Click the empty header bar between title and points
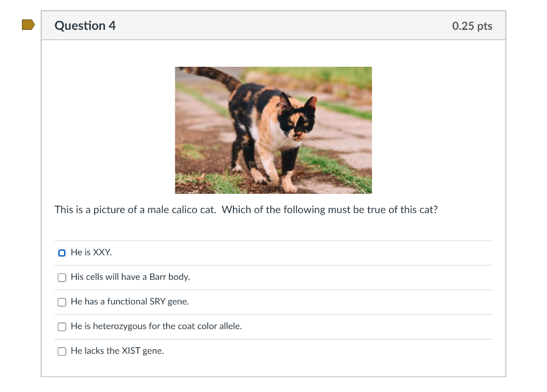This screenshot has height=392, width=547. tap(284, 26)
